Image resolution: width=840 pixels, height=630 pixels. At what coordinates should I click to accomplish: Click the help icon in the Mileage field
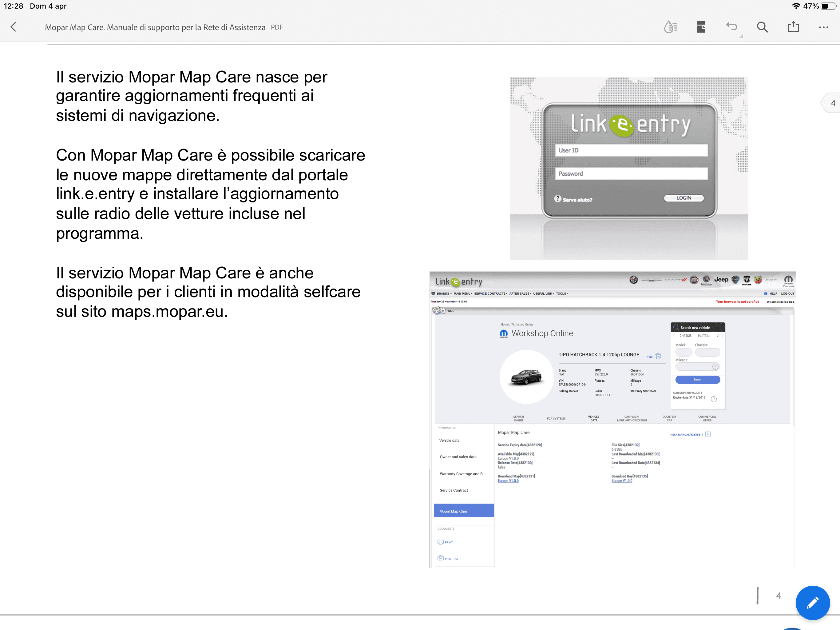tap(715, 367)
